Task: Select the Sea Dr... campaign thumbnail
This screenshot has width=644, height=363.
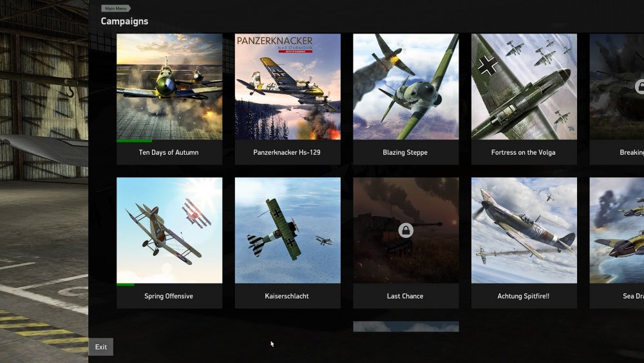Action: (x=617, y=230)
